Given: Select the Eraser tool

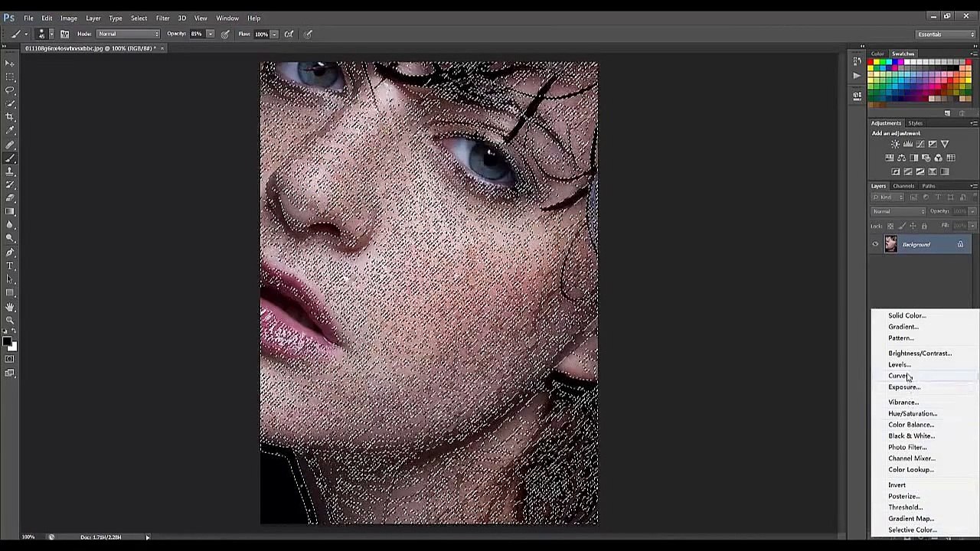Looking at the screenshot, I should click(x=10, y=198).
